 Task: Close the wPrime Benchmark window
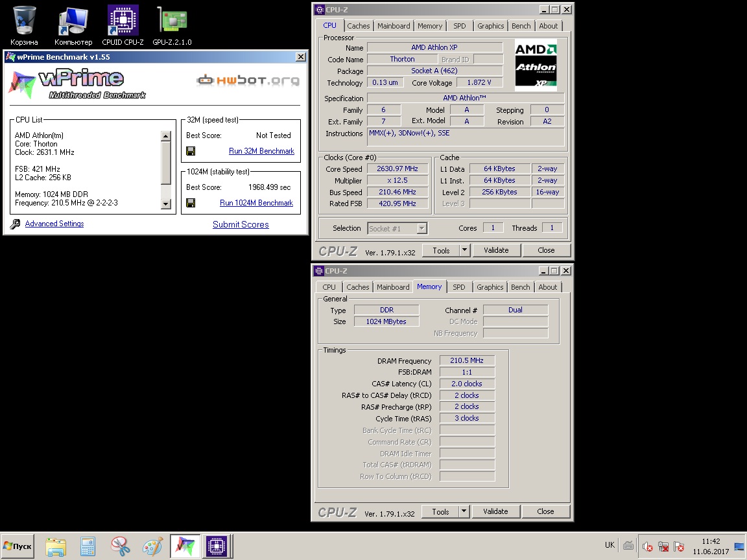(x=301, y=56)
